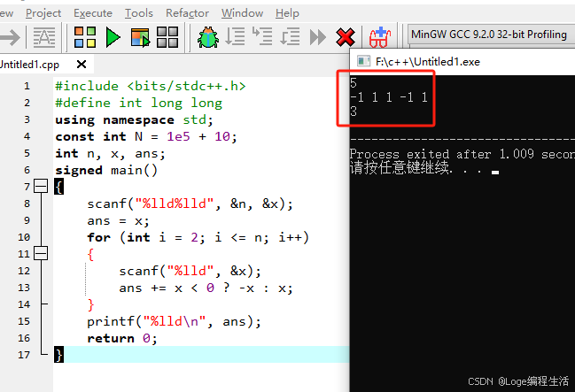
Task: Click the signed main() line
Action: [x=106, y=171]
